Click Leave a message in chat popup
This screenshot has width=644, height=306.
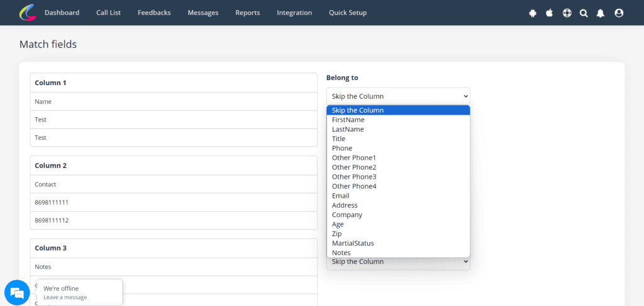click(65, 297)
